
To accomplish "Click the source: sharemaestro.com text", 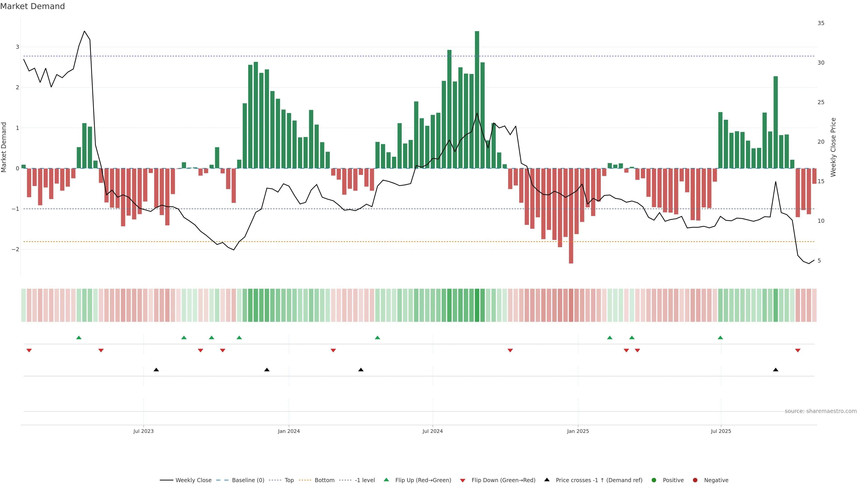I will [x=821, y=411].
